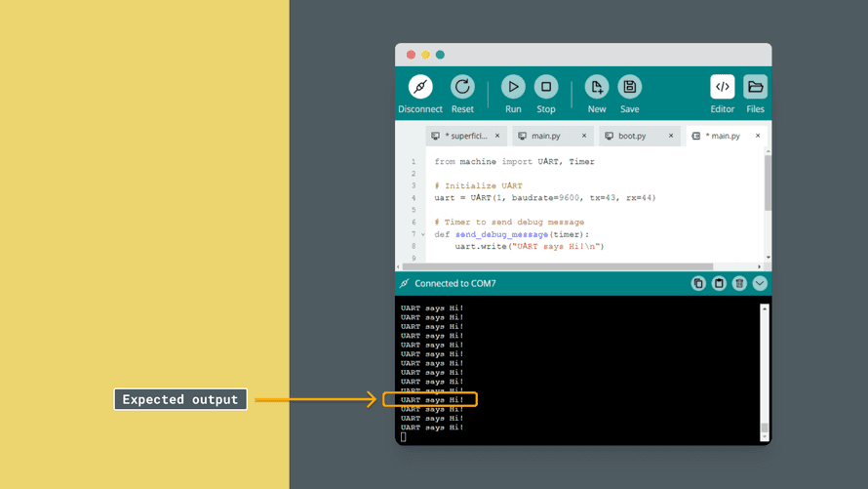Image resolution: width=868 pixels, height=489 pixels.
Task: Switch to the Editor view
Action: [722, 87]
